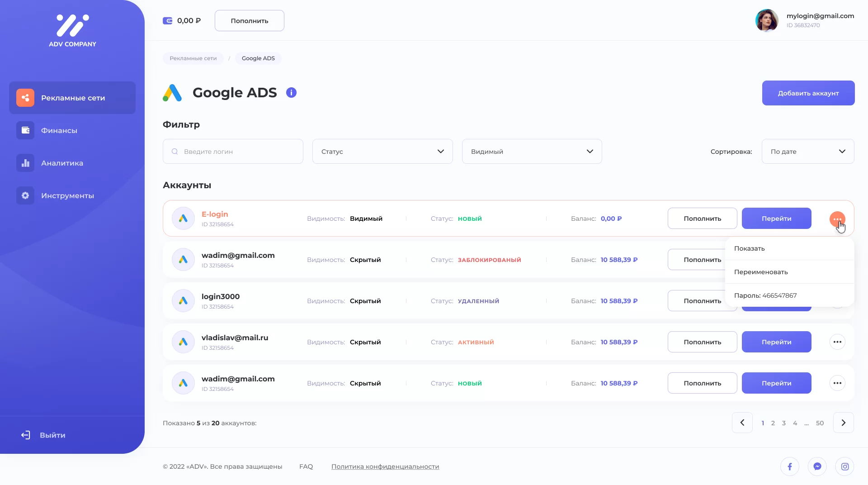The height and width of the screenshot is (485, 868).
Task: Click the login3000 account Google Ads avatar
Action: [183, 301]
